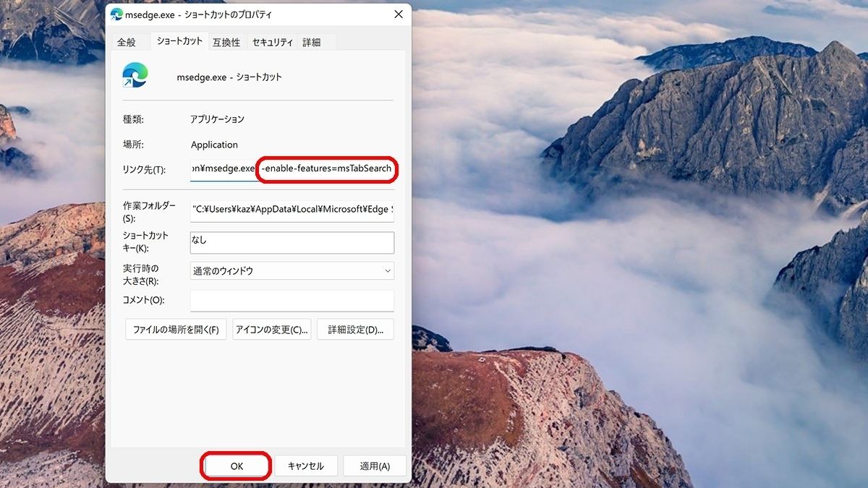The image size is (868, 488).
Task: Click the Edge icon in the title bar
Action: click(x=116, y=14)
